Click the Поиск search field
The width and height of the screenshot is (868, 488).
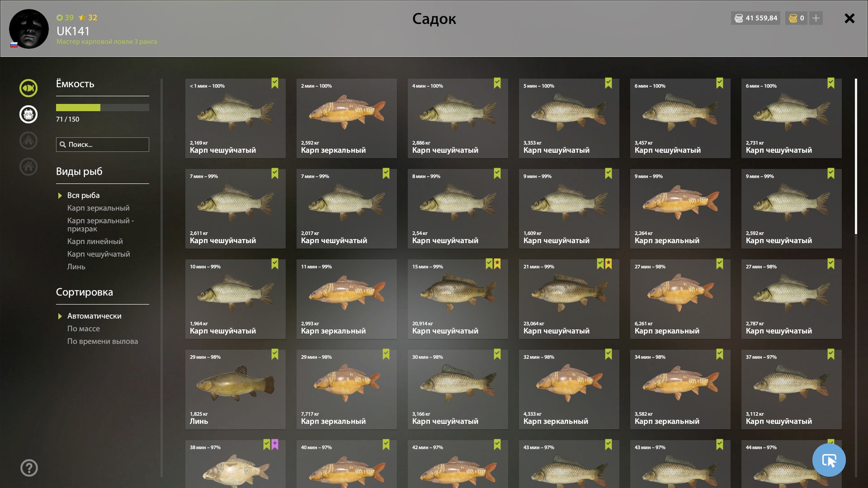click(103, 145)
